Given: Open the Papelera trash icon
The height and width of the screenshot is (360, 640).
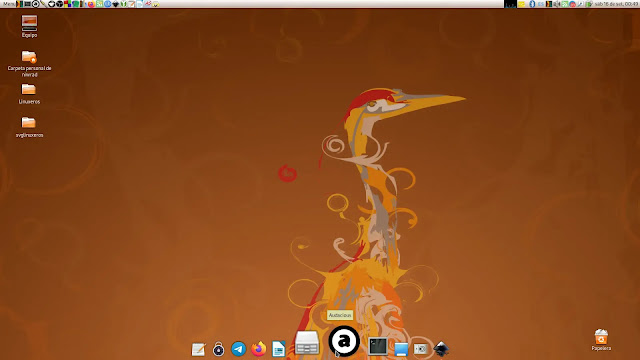Looking at the screenshot, I should click(x=601, y=340).
